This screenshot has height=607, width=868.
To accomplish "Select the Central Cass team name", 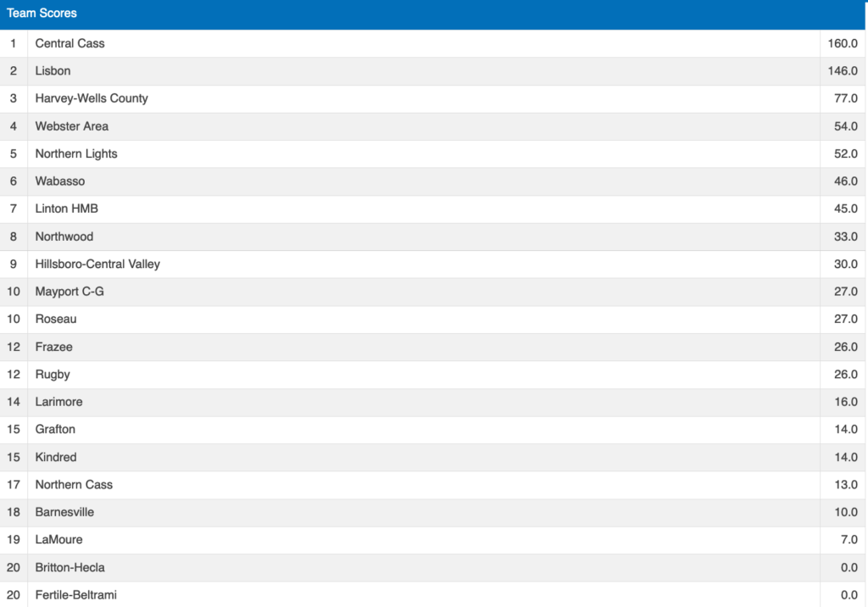I will [x=70, y=43].
